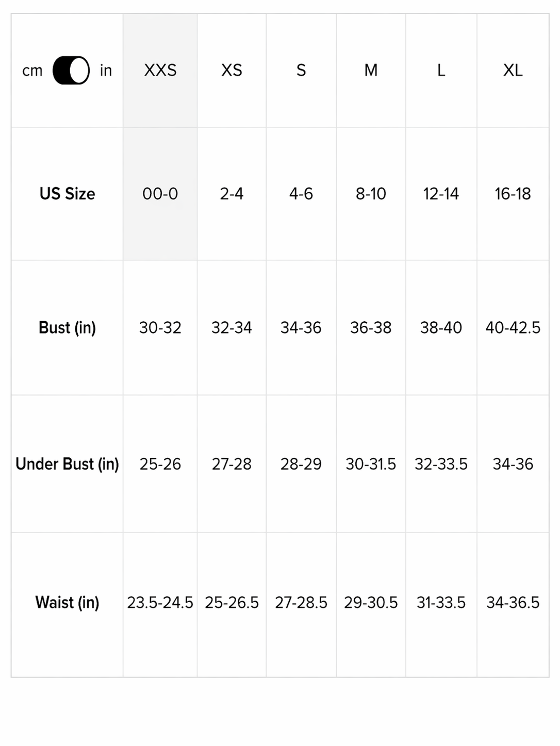Toggle the cm/in unit switch
The image size is (560, 746).
click(71, 70)
